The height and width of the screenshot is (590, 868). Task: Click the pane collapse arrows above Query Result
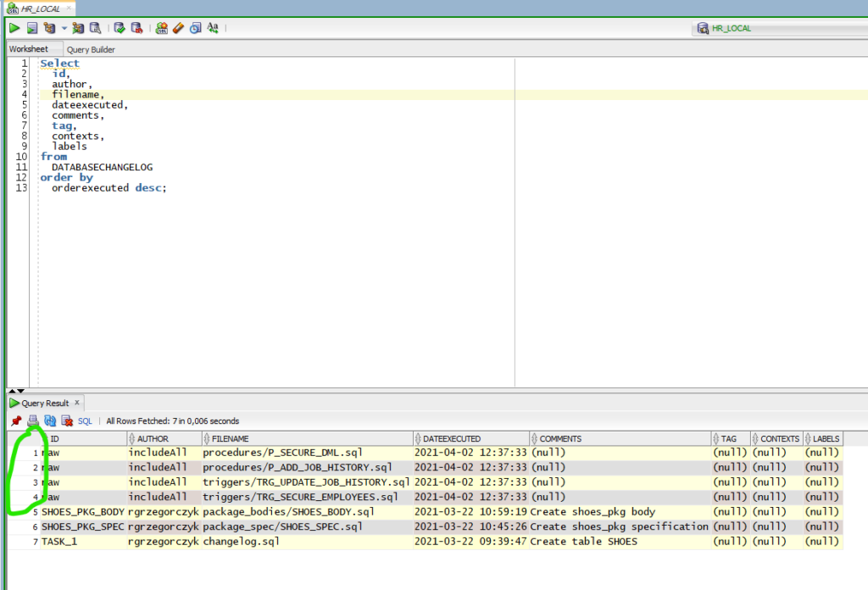pyautogui.click(x=17, y=391)
